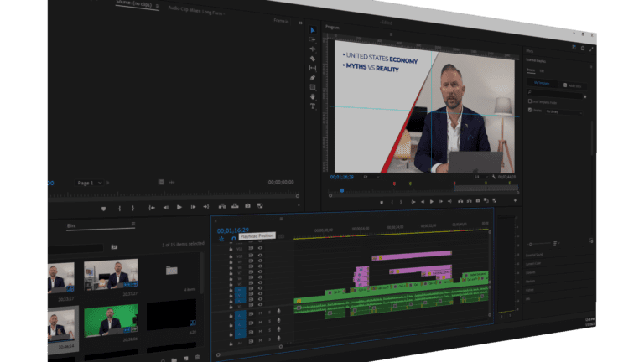Select the Razor tool in the toolbar

[x=313, y=59]
